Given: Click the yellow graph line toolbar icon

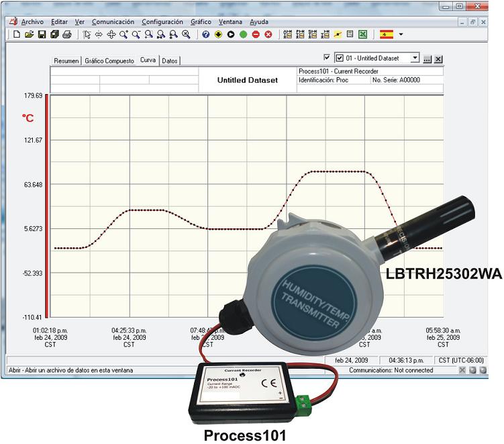Looking at the screenshot, I should pyautogui.click(x=338, y=34).
